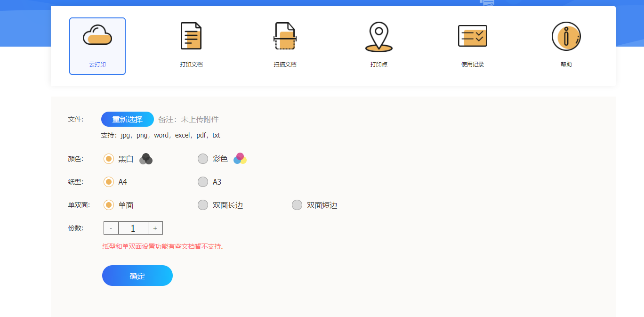
Task: Select the A4 paper radio button
Action: coord(109,182)
